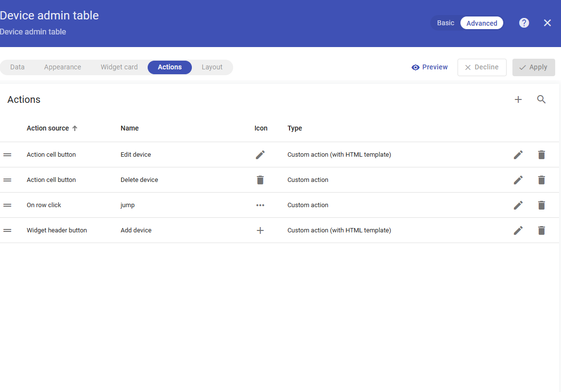The width and height of the screenshot is (561, 392).
Task: Edit the 'Add device' action row
Action: coord(518,230)
